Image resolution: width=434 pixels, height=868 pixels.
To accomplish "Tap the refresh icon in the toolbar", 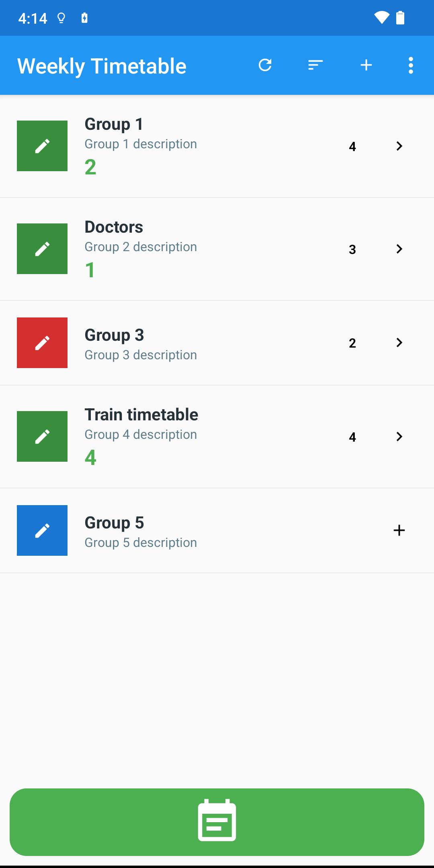I will click(x=265, y=65).
